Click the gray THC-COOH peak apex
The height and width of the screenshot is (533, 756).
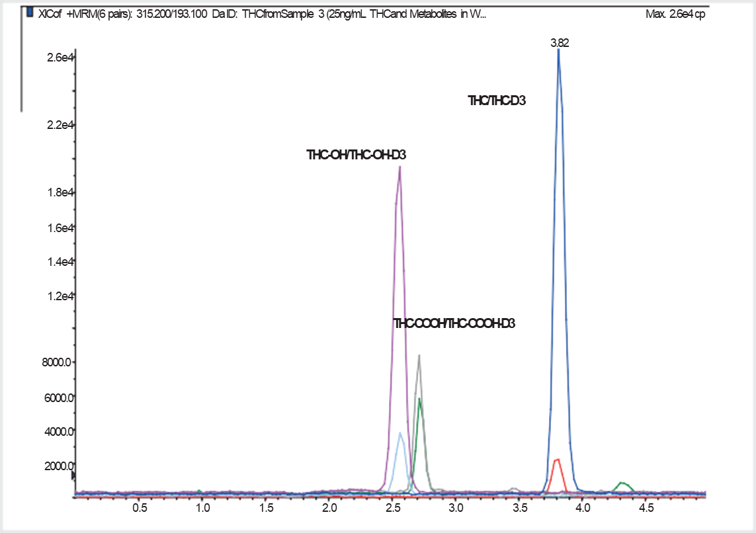pyautogui.click(x=419, y=357)
